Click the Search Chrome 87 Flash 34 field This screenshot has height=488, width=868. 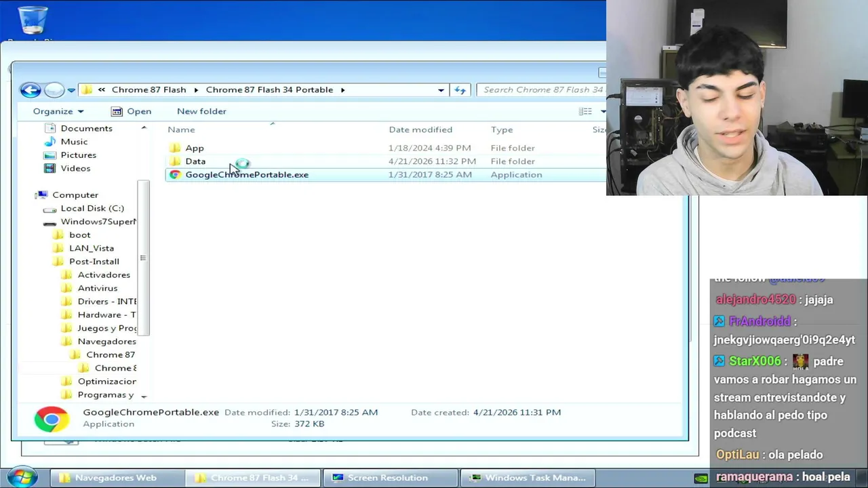542,89
